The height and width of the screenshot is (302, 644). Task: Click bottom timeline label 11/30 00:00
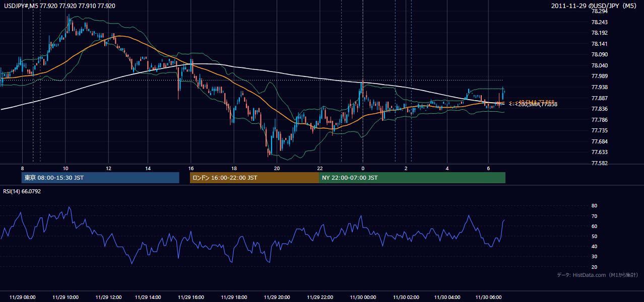[x=363, y=297]
